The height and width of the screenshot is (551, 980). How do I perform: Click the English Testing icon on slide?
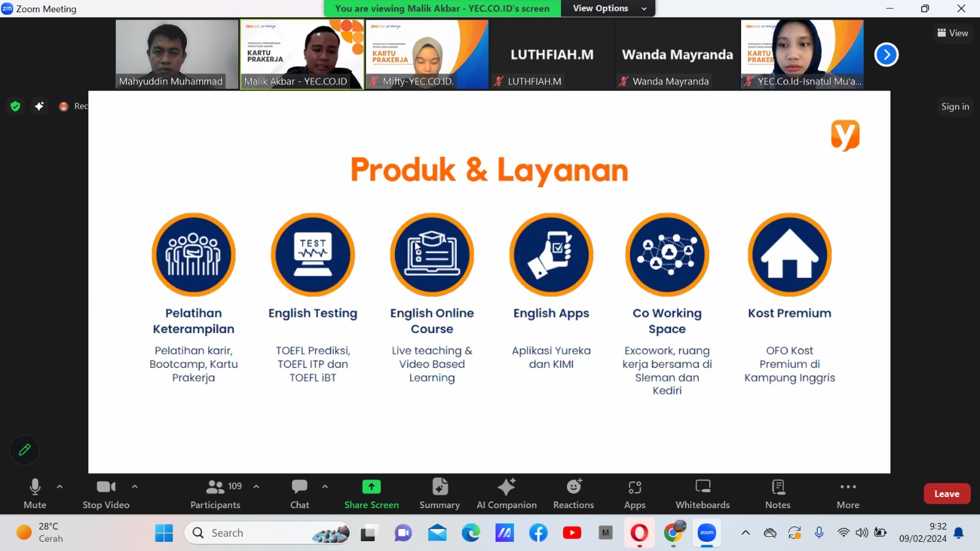[x=313, y=255]
